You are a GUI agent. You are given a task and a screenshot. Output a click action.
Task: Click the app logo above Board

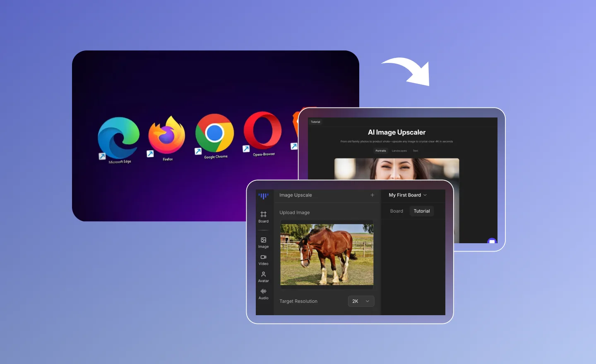click(x=263, y=196)
